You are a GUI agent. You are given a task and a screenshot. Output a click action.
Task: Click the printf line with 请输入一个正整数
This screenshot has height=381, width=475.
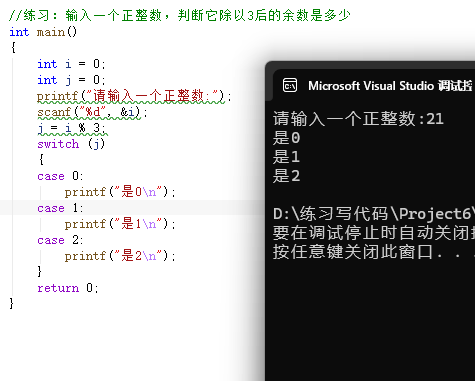pyautogui.click(x=134, y=96)
